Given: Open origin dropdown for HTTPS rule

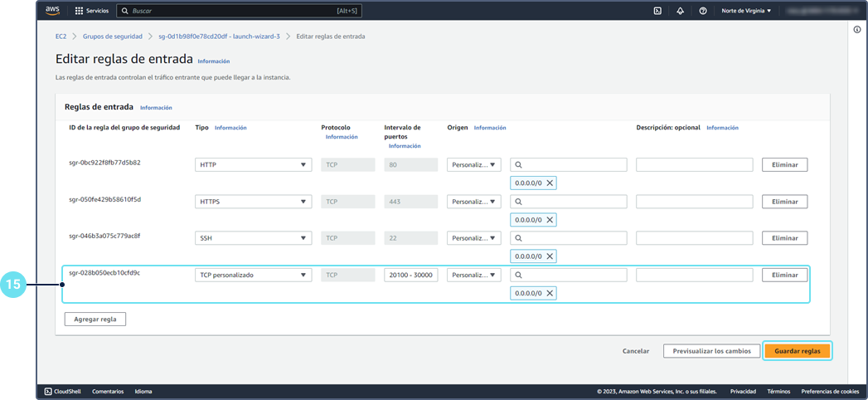Looking at the screenshot, I should tap(473, 202).
